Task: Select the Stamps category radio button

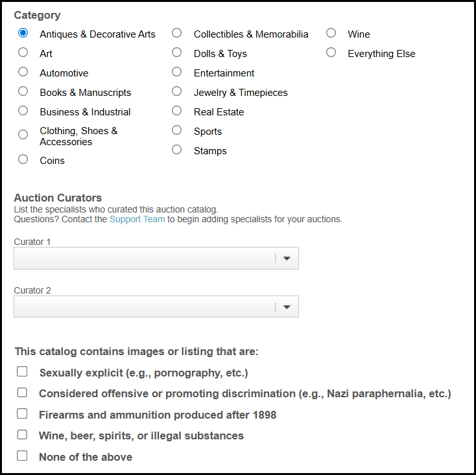Action: [x=176, y=150]
